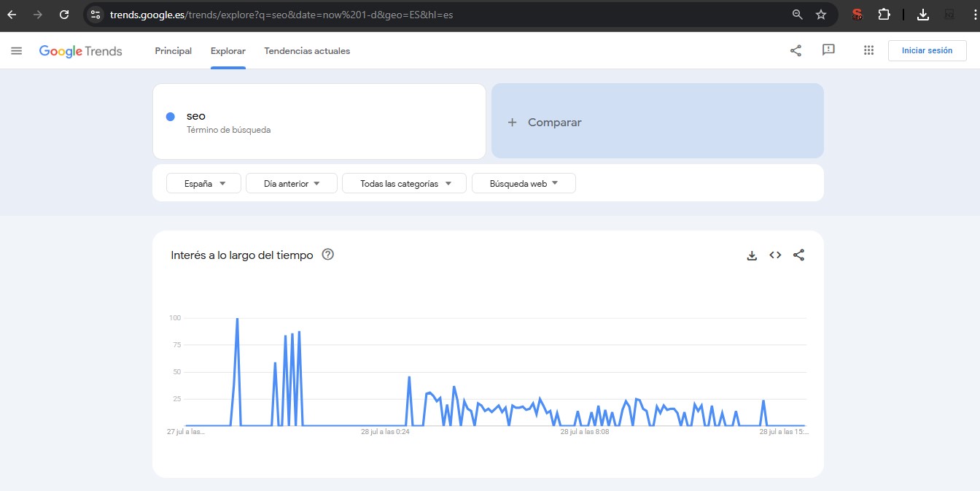Image resolution: width=980 pixels, height=491 pixels.
Task: Open the Búsqueda web type dropdown
Action: pos(524,184)
